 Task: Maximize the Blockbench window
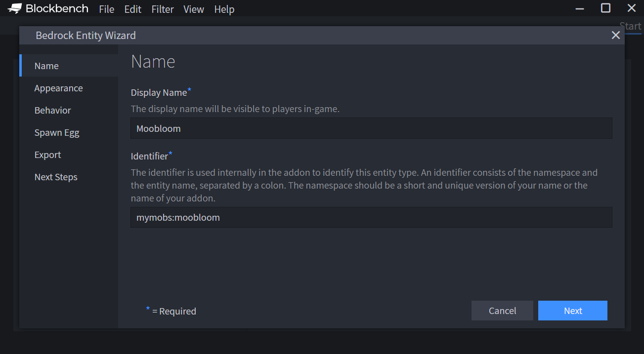pos(605,8)
